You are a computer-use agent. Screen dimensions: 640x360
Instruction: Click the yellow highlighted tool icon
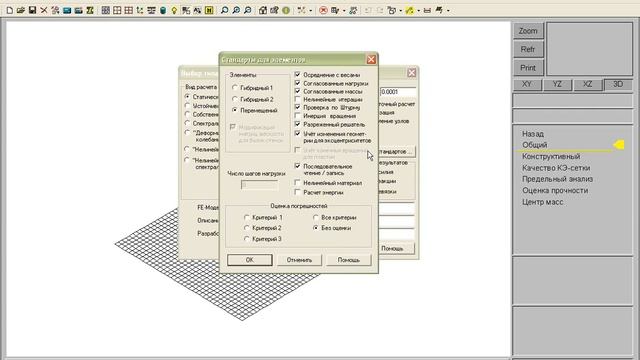tap(409, 10)
